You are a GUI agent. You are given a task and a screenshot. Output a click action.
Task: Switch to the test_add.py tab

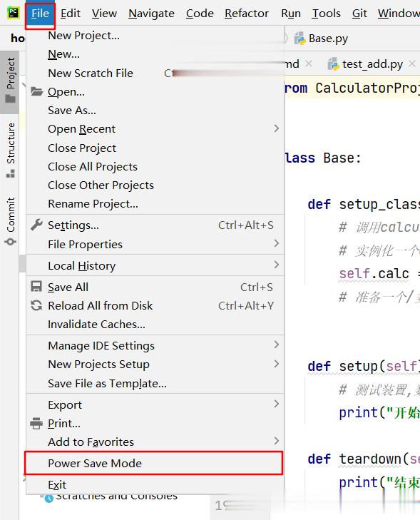(x=372, y=63)
